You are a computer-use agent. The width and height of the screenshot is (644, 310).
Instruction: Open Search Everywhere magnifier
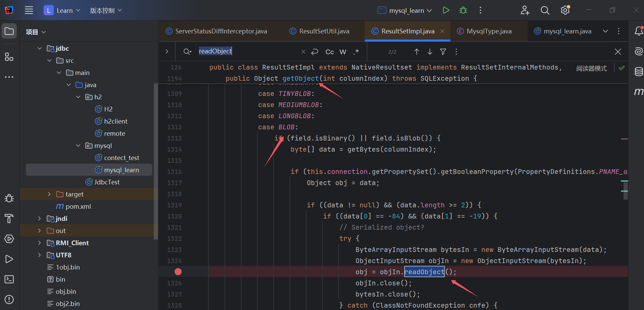(x=545, y=10)
